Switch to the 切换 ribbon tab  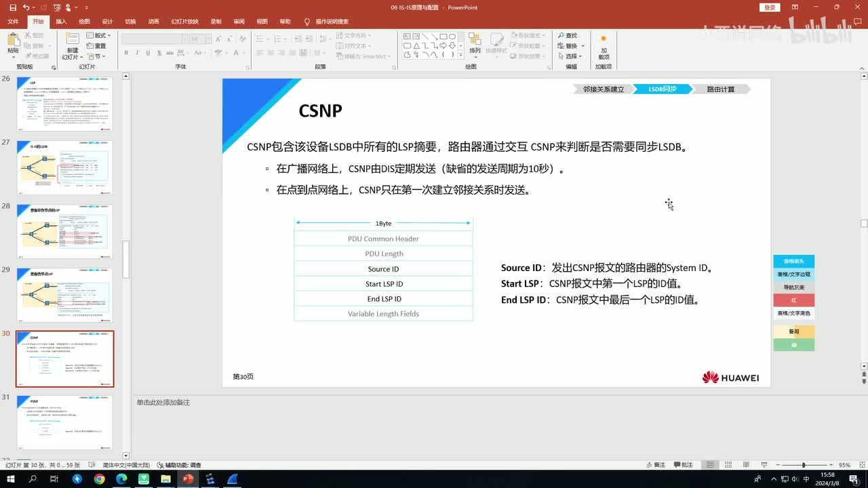(x=130, y=22)
